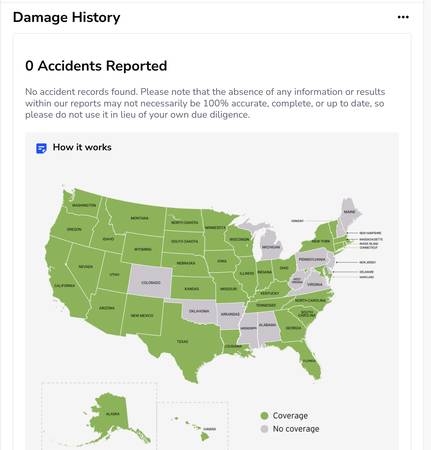This screenshot has height=450, width=431.
Task: Open the three-dot menu beside Damage History
Action: (x=403, y=17)
